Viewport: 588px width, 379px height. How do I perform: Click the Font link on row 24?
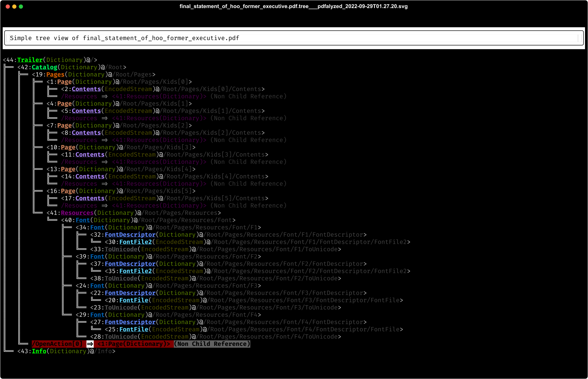97,286
